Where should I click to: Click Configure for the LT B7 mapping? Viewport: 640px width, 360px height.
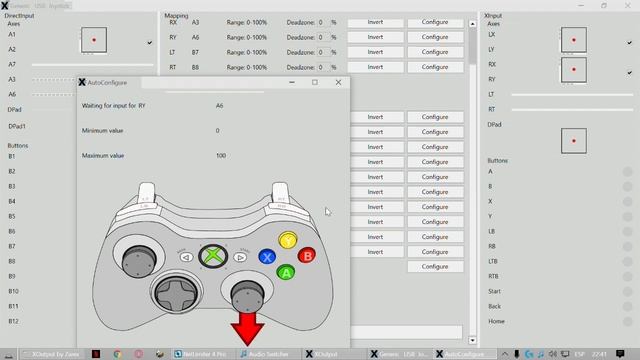click(435, 52)
